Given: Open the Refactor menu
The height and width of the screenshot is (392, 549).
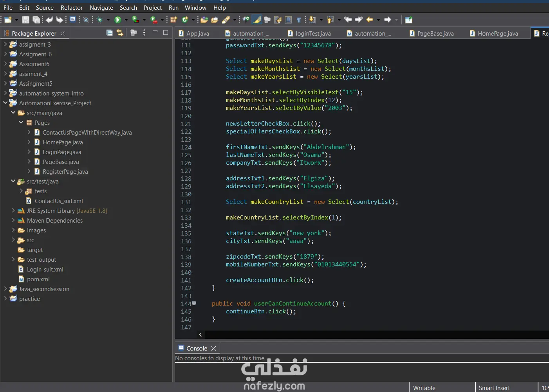Looking at the screenshot, I should 71,8.
